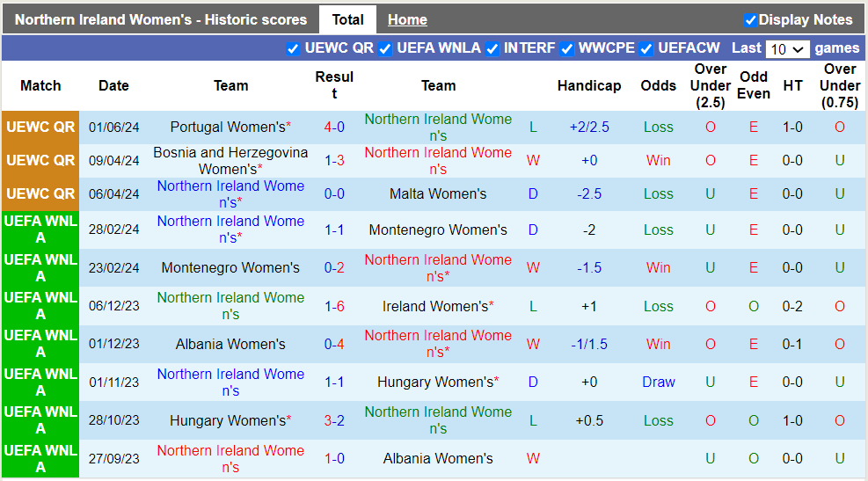Screen dimensions: 868x481
Task: Click Northern Ireland Women's on 06/04/24 row
Action: tap(230, 194)
